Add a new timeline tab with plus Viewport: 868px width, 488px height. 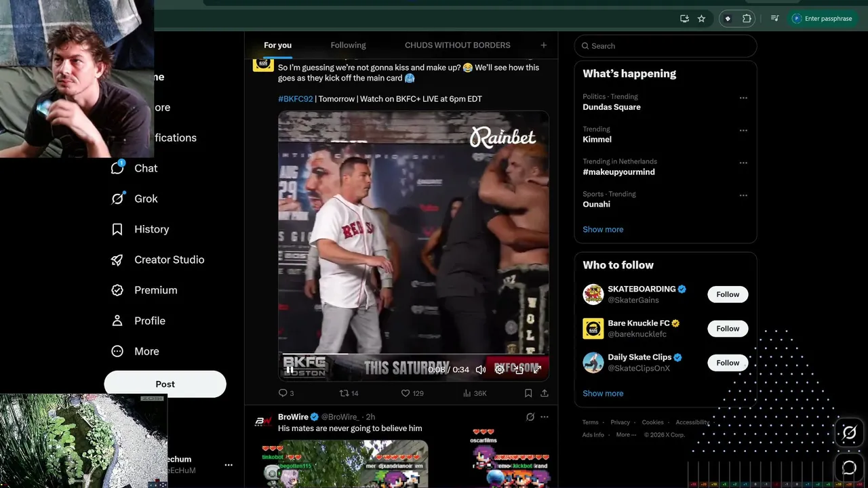click(x=543, y=45)
